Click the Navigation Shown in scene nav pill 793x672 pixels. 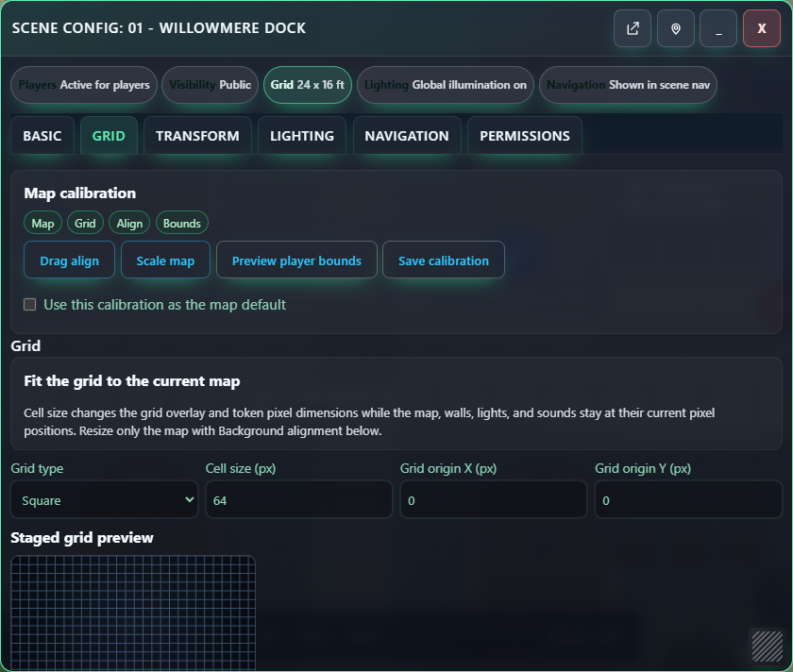tap(628, 85)
